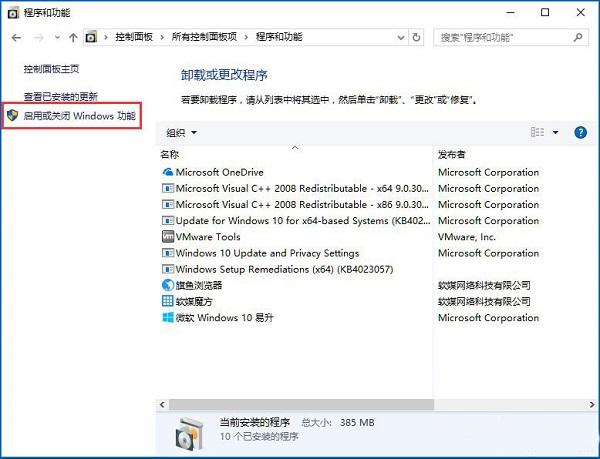Refresh the programs list
This screenshot has height=459, width=600.
416,37
